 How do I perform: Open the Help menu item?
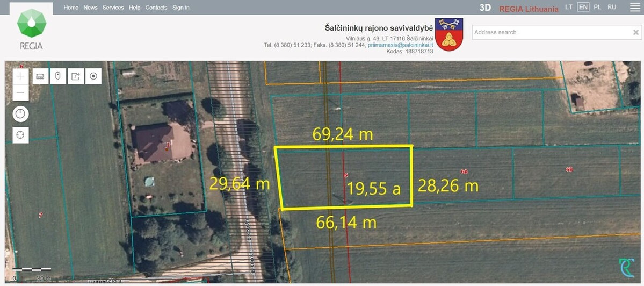(134, 8)
